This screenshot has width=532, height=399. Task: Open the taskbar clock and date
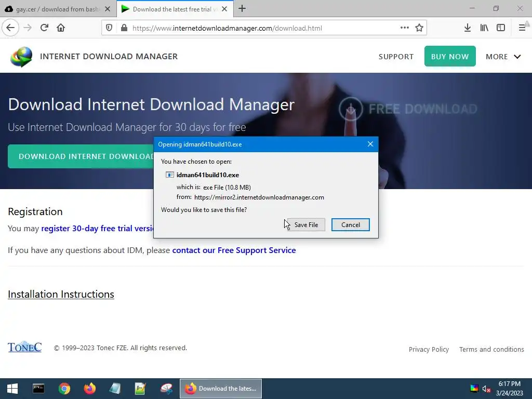[x=509, y=389]
